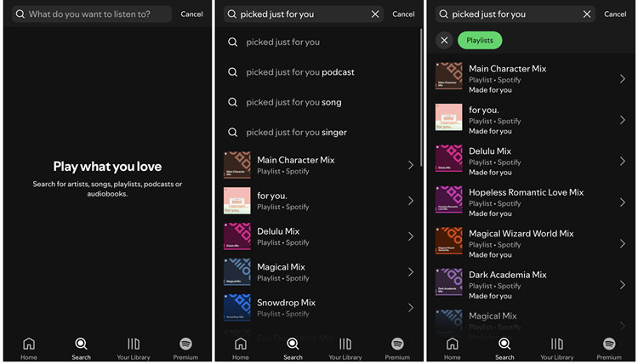Tap magnifier icon beside right search text
This screenshot has width=638, height=364.
pyautogui.click(x=443, y=14)
